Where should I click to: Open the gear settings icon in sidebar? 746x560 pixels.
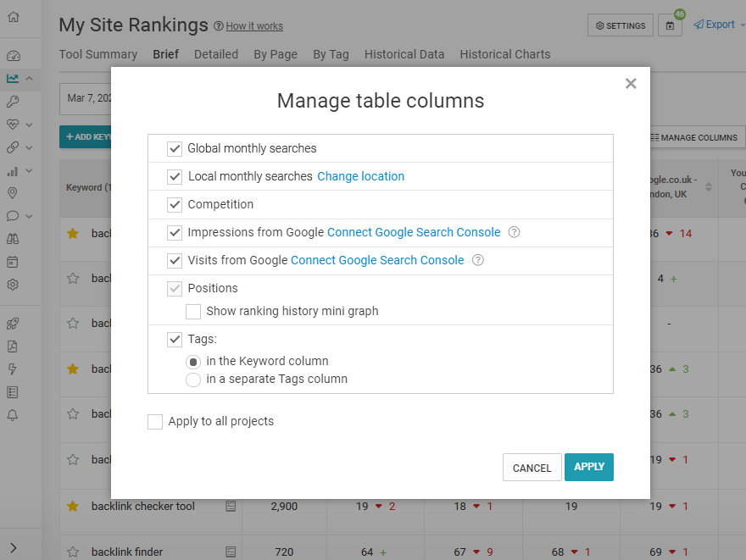[13, 285]
